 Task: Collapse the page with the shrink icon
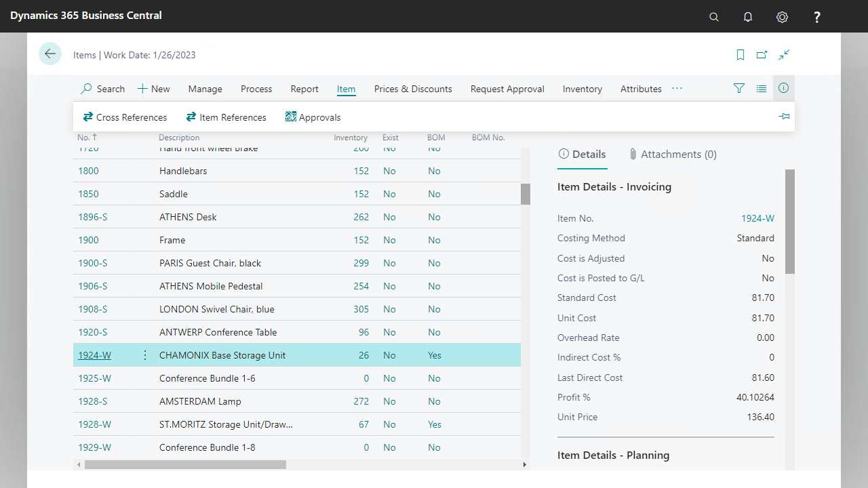pos(784,55)
